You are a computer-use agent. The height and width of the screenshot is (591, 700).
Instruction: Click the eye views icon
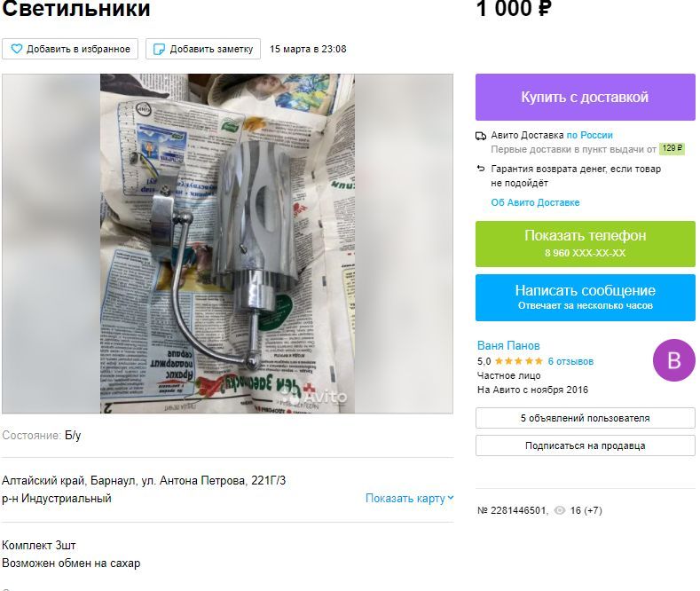(559, 510)
